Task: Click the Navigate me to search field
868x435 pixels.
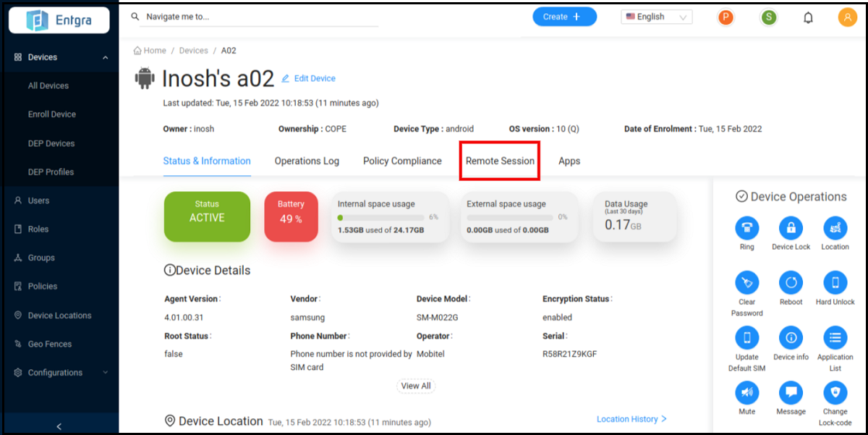Action: pyautogui.click(x=258, y=17)
